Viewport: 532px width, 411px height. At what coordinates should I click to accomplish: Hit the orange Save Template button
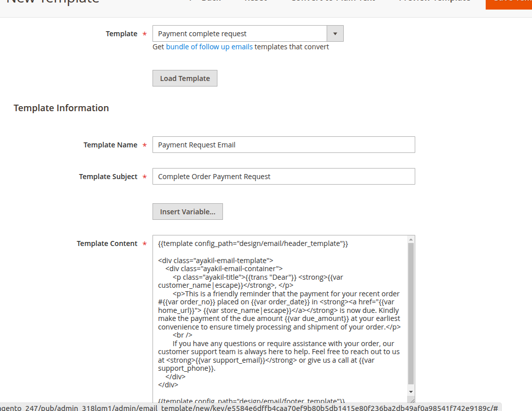point(508,2)
